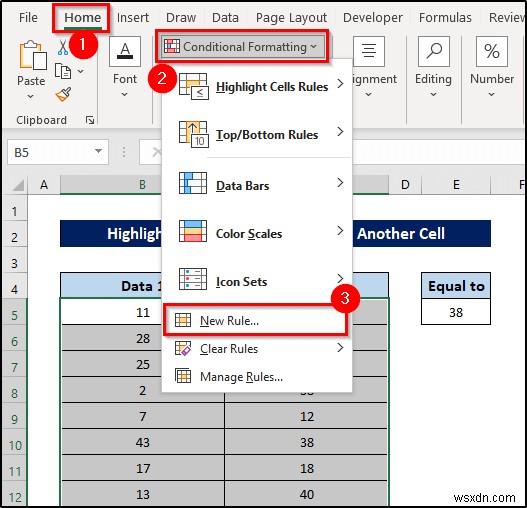
Task: Click the Equal to header cell
Action: (x=456, y=286)
